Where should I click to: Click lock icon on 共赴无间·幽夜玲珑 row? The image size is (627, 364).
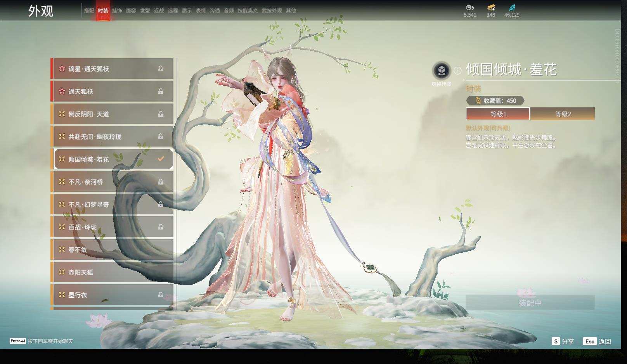161,136
